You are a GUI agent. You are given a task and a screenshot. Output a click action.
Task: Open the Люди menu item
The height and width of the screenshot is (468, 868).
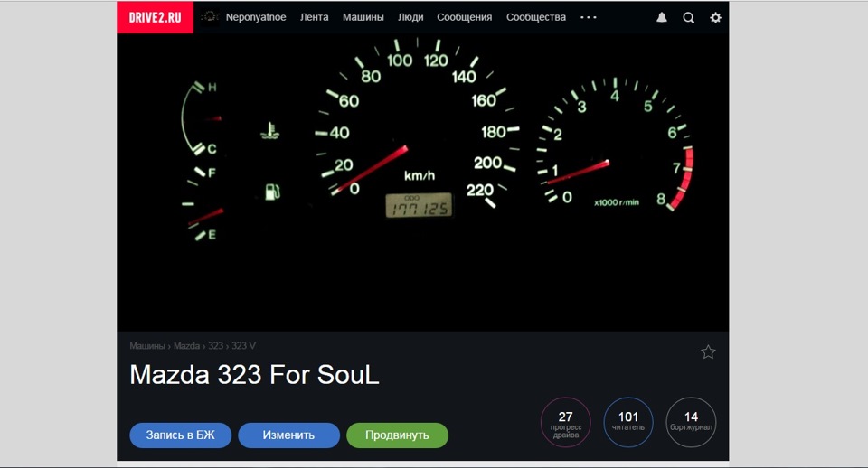coord(410,17)
